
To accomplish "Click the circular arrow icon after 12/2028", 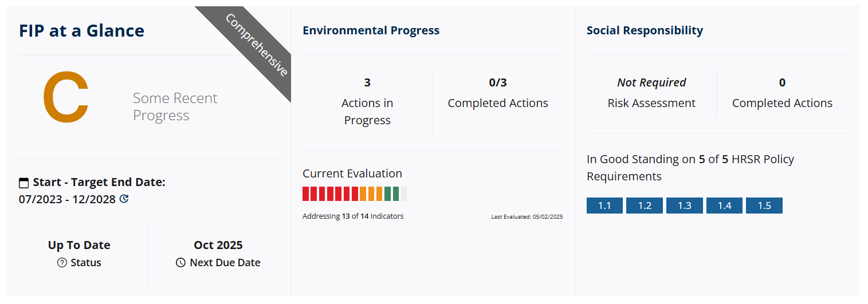I will pos(124,199).
